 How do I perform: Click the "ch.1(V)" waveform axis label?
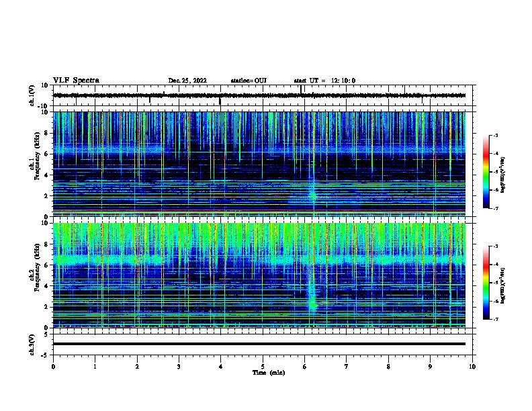(x=32, y=95)
